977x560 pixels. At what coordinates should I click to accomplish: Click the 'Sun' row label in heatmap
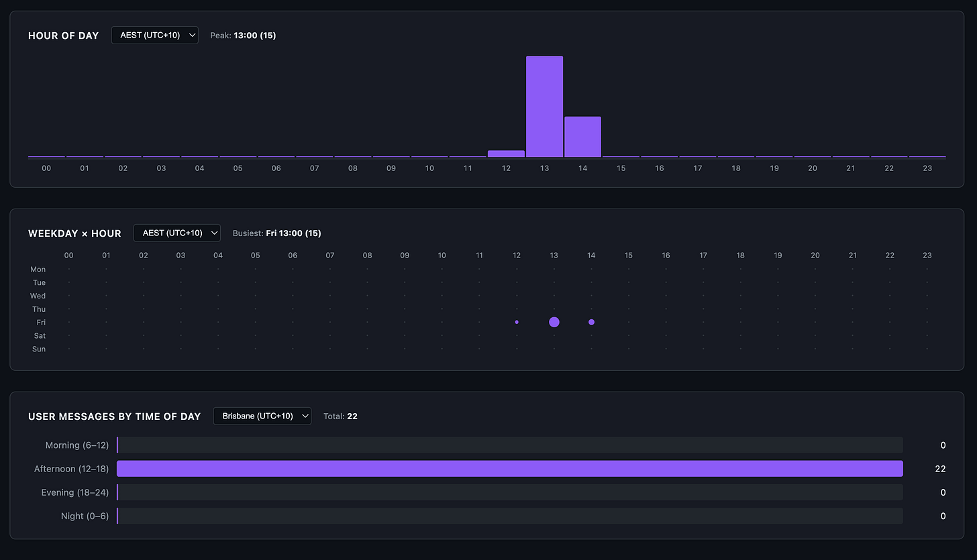[39, 349]
